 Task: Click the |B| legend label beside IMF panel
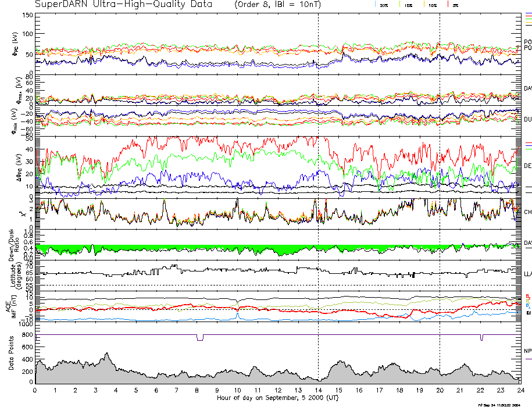527,313
